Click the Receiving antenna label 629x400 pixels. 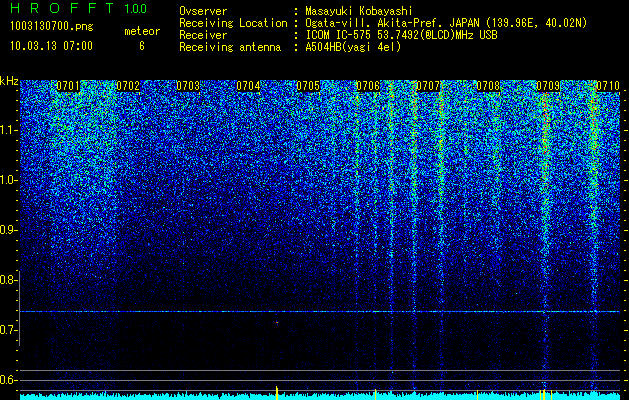click(230, 47)
